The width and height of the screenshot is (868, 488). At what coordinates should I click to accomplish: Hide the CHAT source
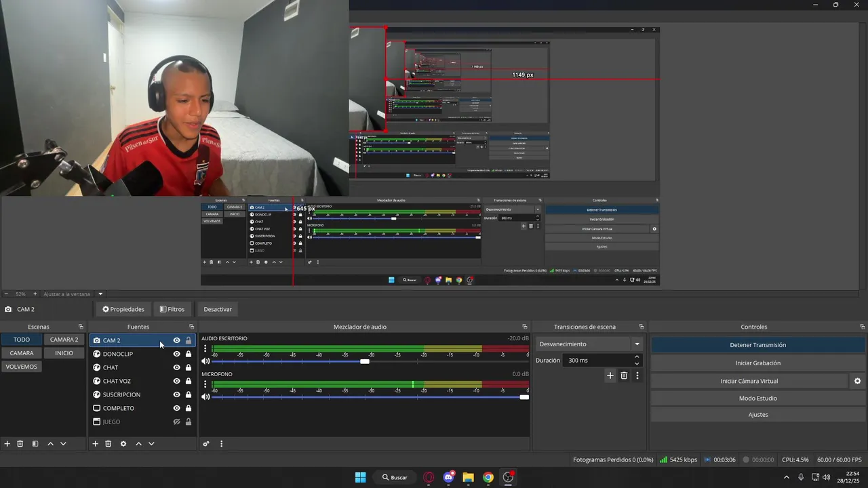click(x=177, y=367)
